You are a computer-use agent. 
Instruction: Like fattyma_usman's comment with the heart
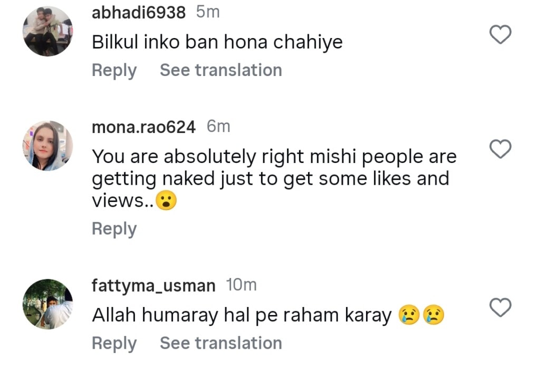pos(500,308)
